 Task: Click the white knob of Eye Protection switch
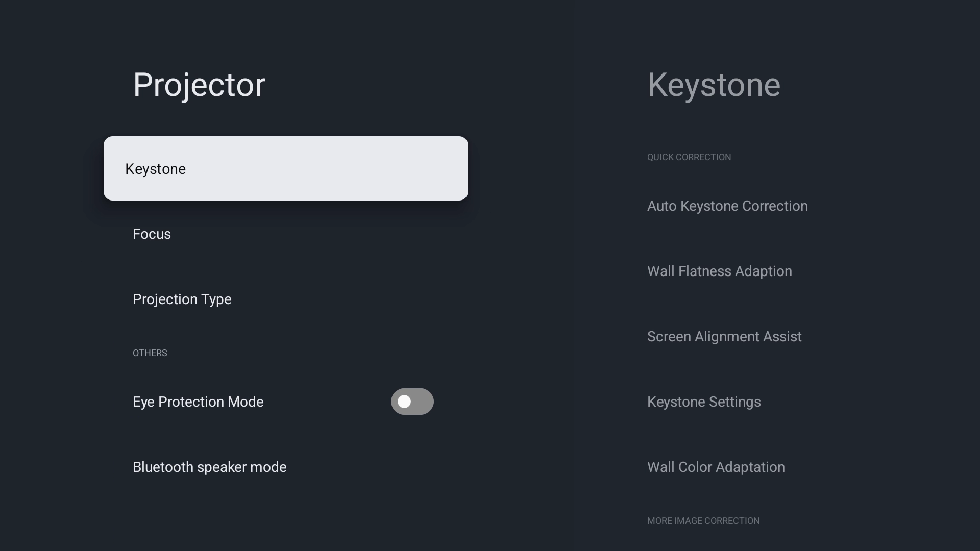coord(404,402)
